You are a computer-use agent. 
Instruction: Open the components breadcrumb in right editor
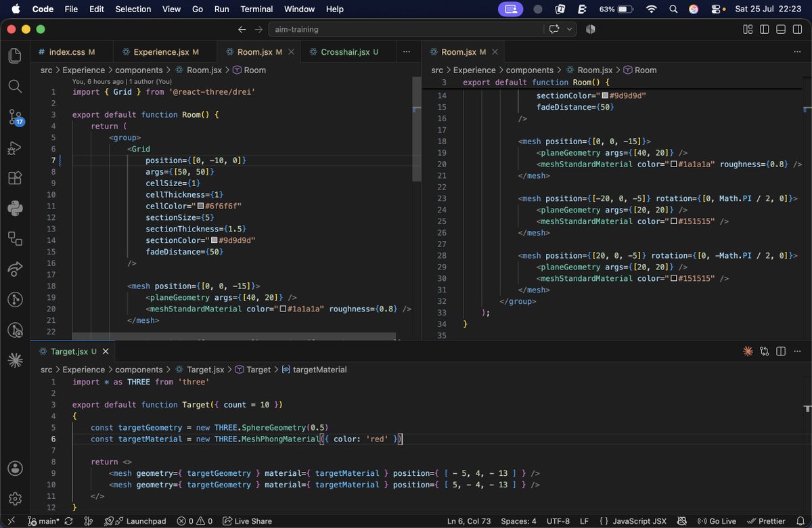coord(530,70)
